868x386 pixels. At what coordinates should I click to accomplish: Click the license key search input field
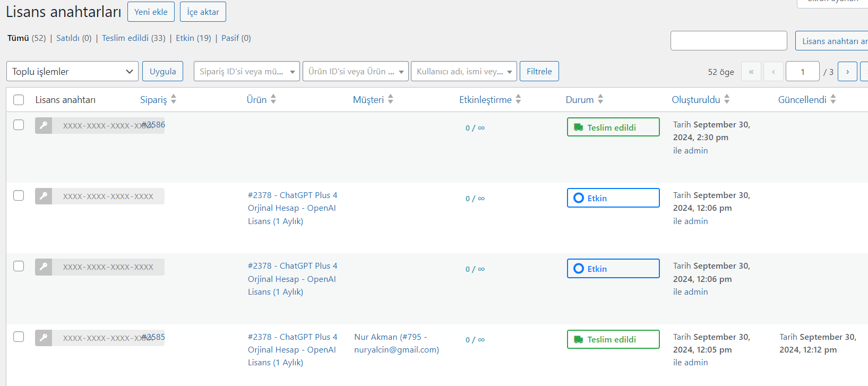pyautogui.click(x=728, y=41)
